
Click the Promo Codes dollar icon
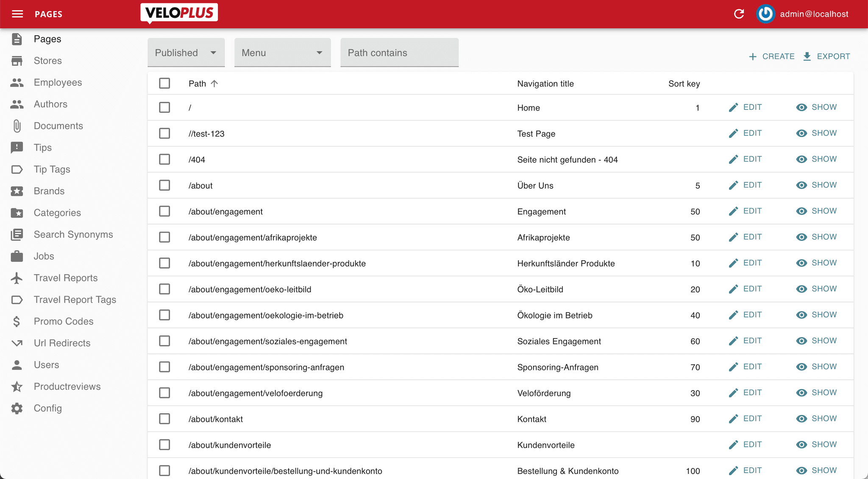(x=17, y=322)
